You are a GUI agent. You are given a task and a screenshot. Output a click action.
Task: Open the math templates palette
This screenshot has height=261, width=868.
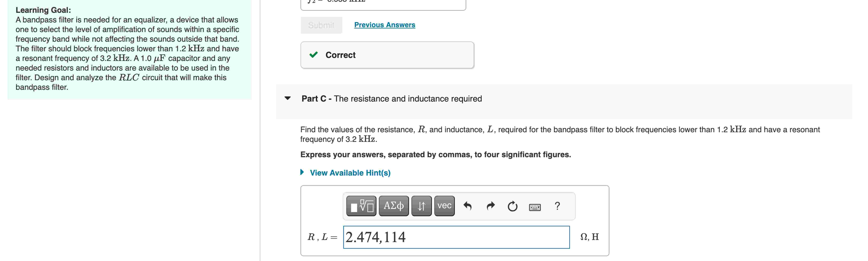pyautogui.click(x=361, y=206)
